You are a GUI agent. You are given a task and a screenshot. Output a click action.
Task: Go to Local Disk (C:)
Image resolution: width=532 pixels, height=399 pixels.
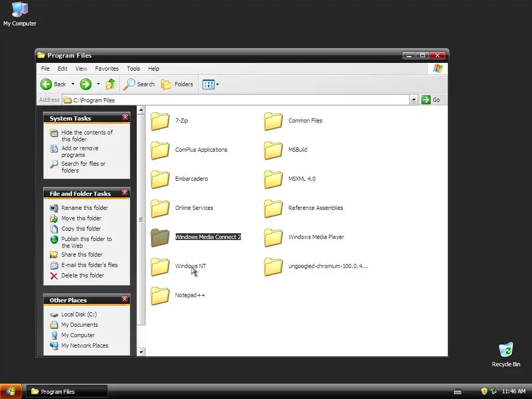point(73,314)
